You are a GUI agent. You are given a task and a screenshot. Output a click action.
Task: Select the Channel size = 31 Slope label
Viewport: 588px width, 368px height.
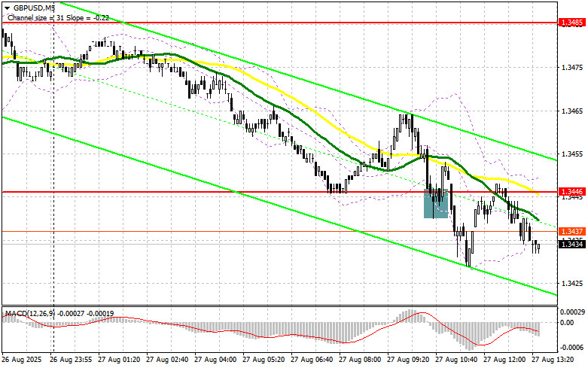(x=58, y=17)
